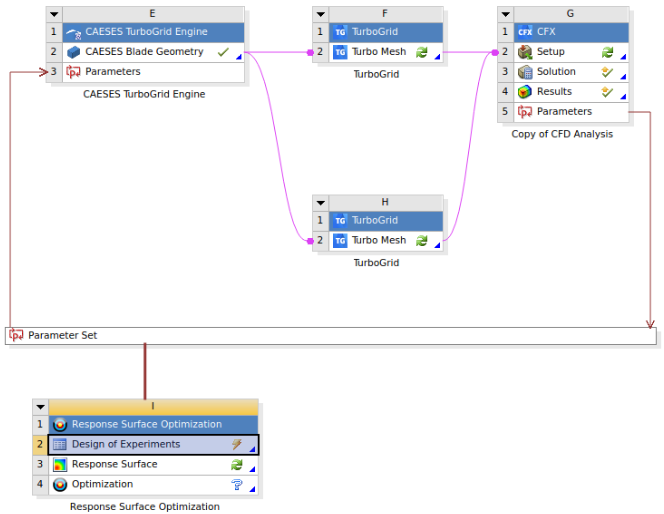Open the system I dropdown menu arrow

[41, 407]
